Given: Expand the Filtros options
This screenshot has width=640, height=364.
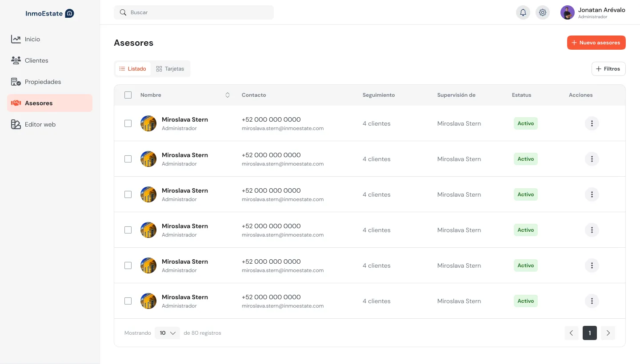Looking at the screenshot, I should [x=608, y=69].
